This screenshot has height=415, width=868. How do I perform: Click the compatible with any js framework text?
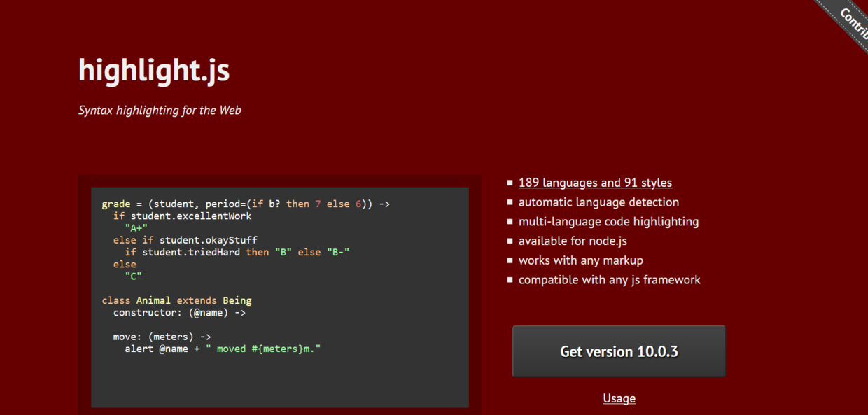(609, 280)
